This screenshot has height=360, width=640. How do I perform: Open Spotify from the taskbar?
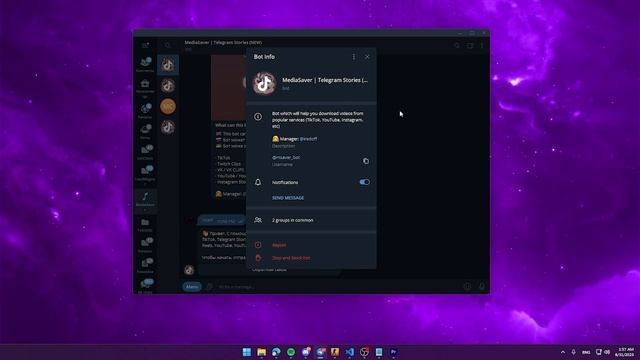[291, 352]
